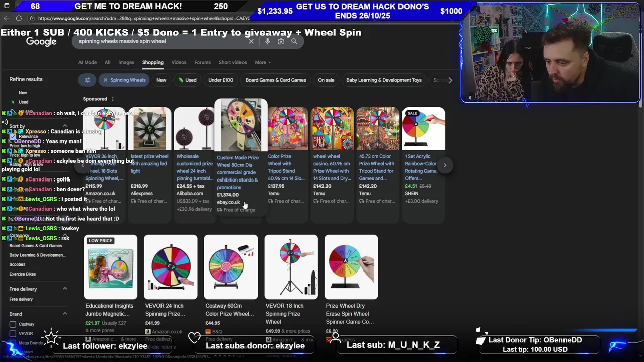Screen dimensions: 644x362
Task: Submit the search with the magnifier icon
Action: click(x=294, y=41)
